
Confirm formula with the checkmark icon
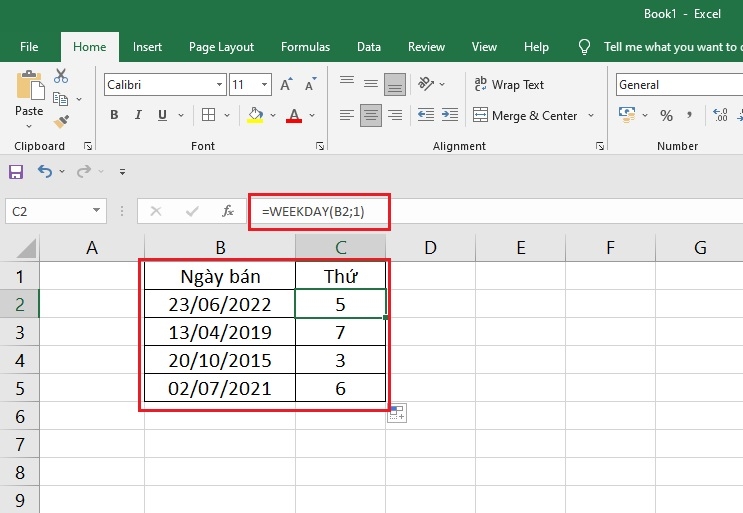click(x=192, y=211)
